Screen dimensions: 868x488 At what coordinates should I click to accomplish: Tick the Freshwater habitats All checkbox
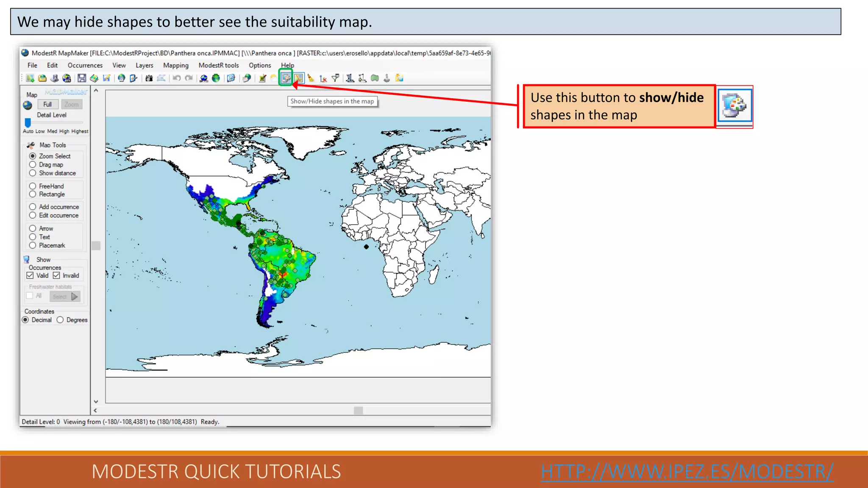[x=30, y=296]
